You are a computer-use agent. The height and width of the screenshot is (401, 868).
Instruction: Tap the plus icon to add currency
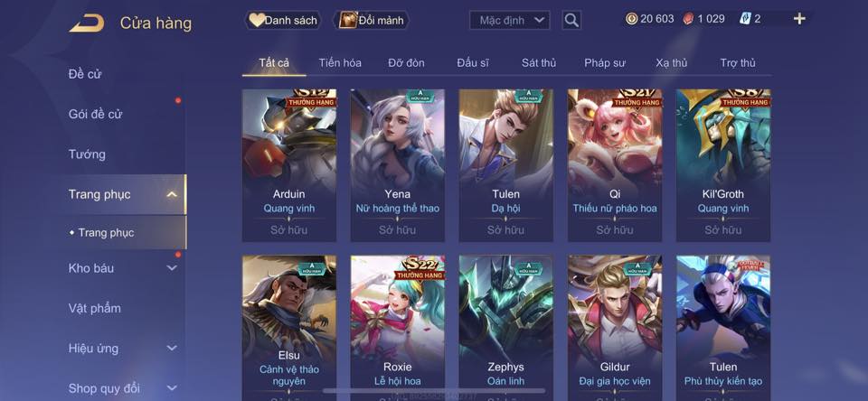(x=798, y=19)
